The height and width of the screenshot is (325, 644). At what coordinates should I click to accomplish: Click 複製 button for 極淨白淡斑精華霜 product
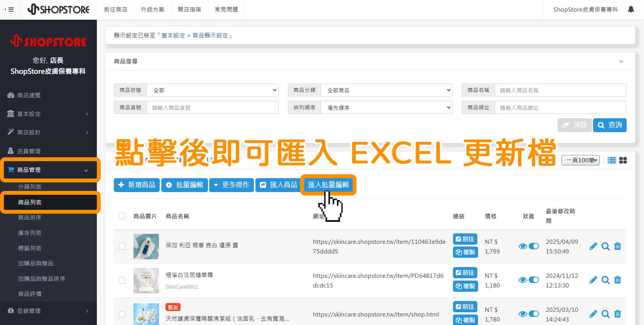coord(465,286)
